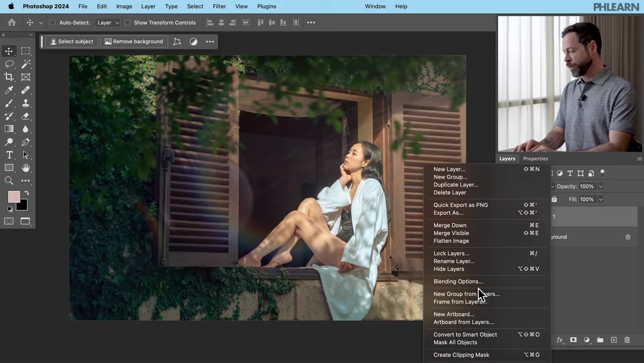Open the Apple menu
The image size is (644, 363).
tap(11, 6)
